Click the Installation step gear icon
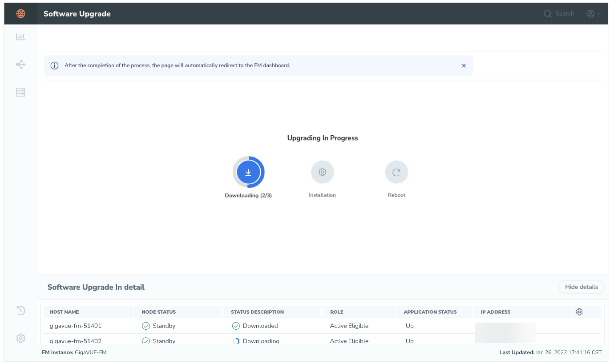This screenshot has width=614, height=364. click(322, 172)
